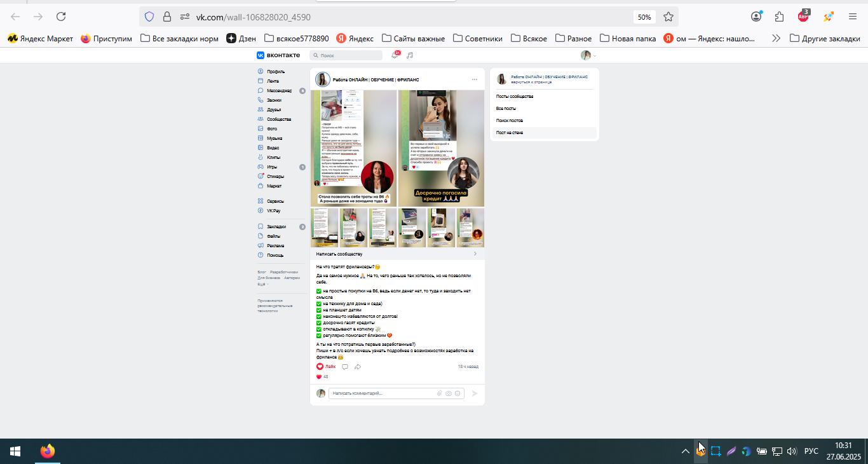Screen dimensions: 868x464
Task: Open the community name in the post header
Action: click(x=376, y=79)
